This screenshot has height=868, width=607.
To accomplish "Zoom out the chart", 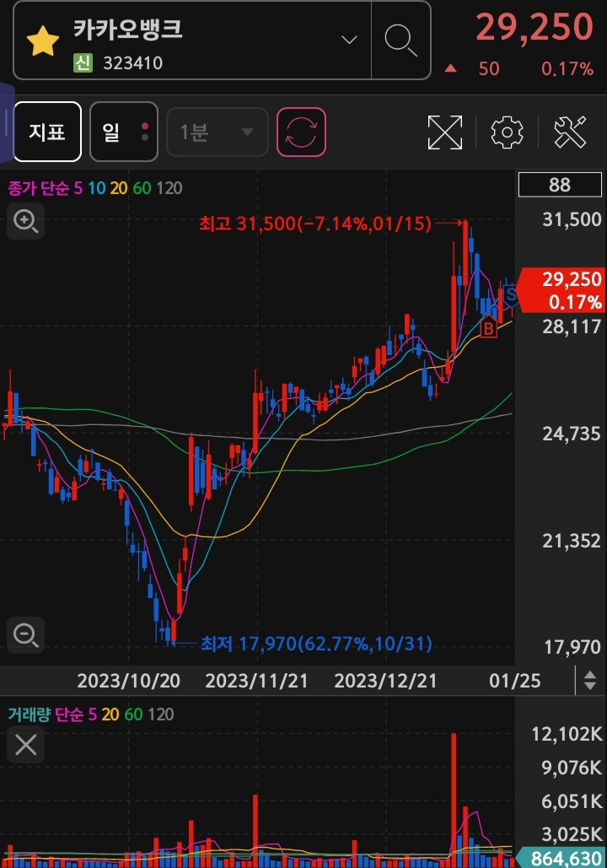I will pos(25,635).
